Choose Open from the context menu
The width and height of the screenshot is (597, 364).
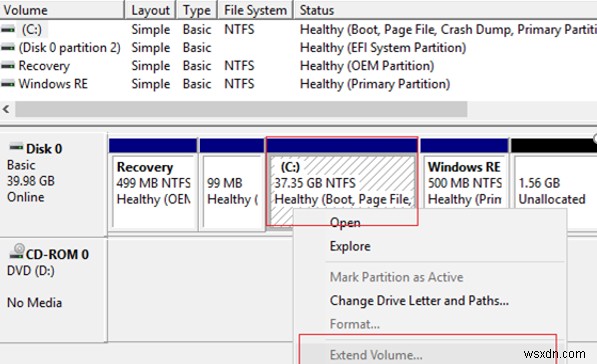coord(345,222)
